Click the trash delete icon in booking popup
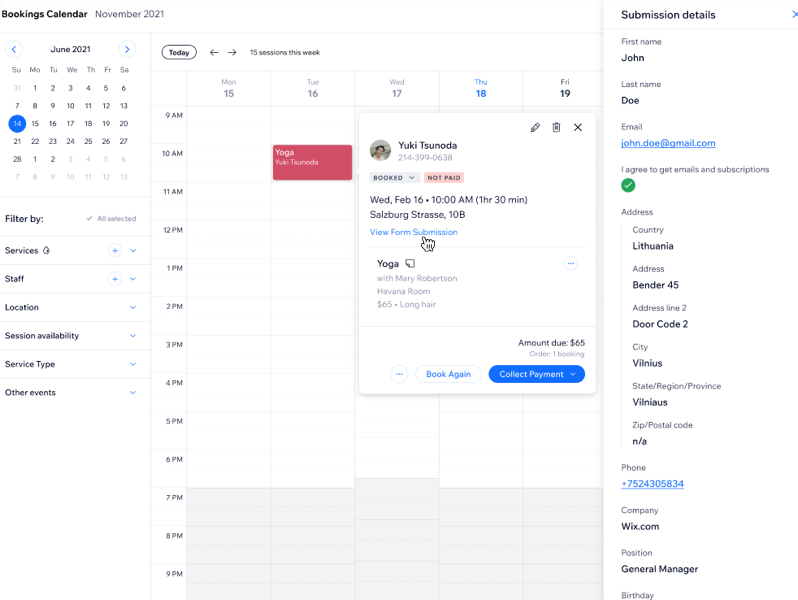 (x=557, y=128)
